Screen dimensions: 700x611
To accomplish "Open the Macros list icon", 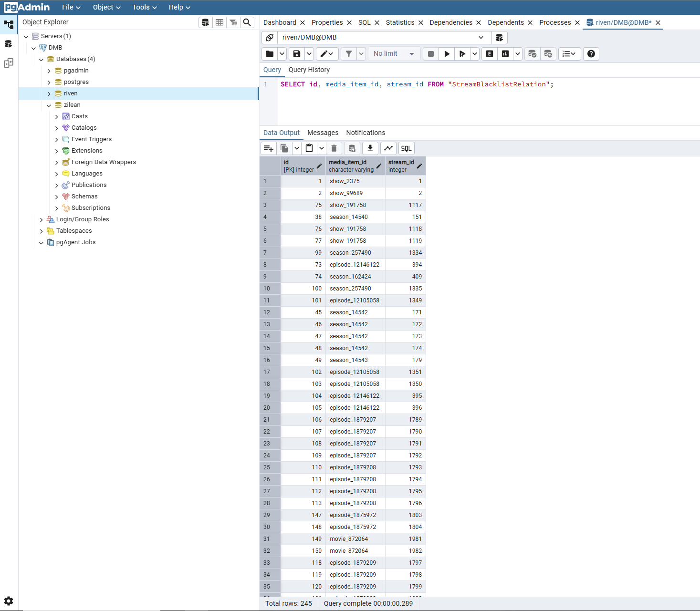I will [x=569, y=54].
